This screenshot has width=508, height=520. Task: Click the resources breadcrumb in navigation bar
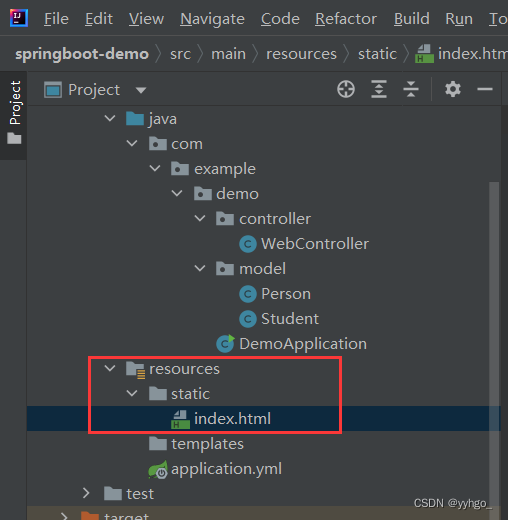(x=301, y=54)
